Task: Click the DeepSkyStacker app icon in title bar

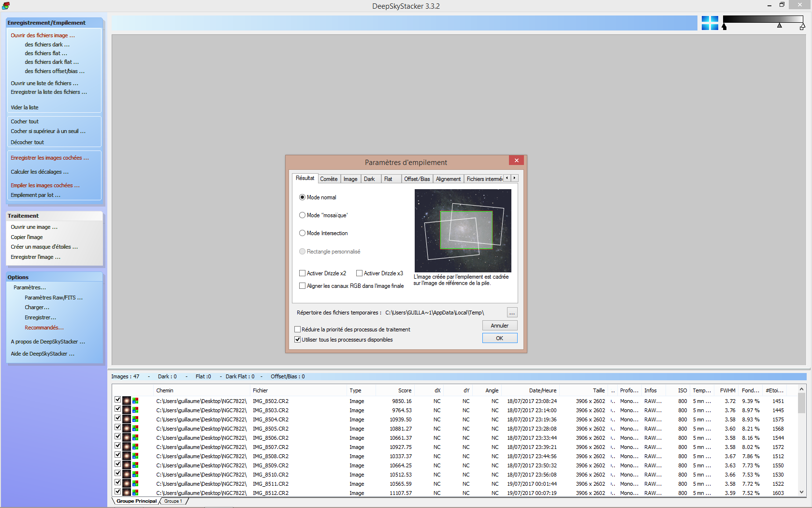Action: [x=6, y=6]
